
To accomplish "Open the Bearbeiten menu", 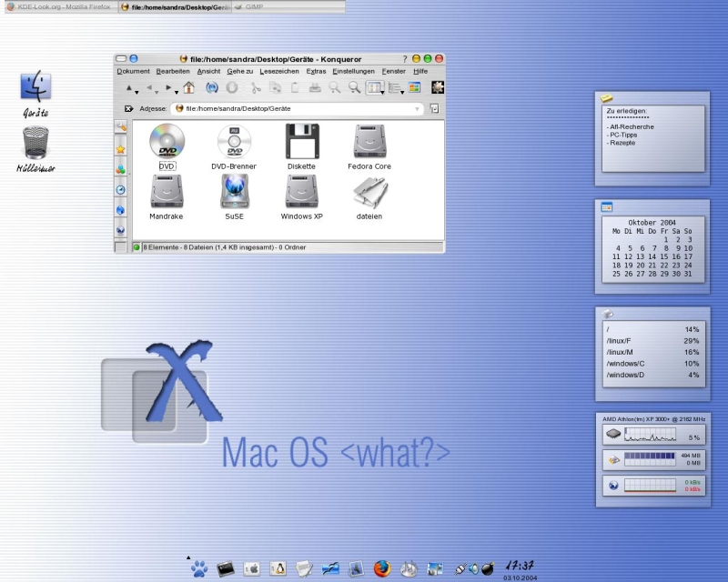I will (173, 71).
